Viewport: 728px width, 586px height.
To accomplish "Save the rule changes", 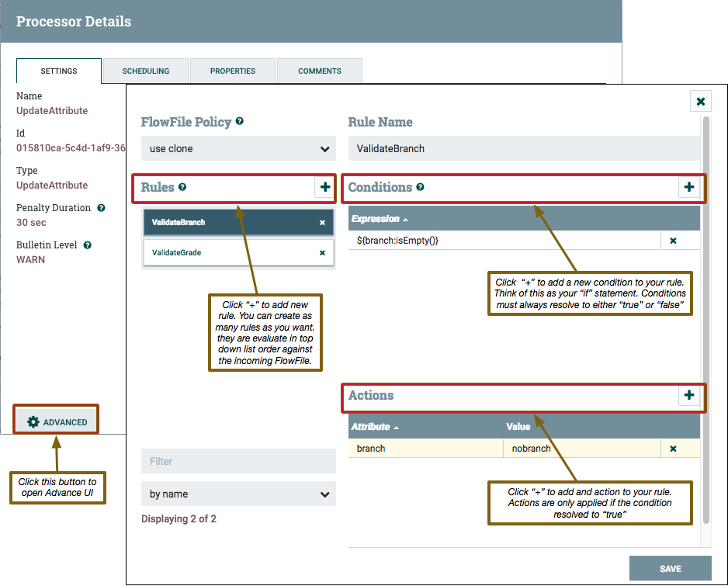I will (x=670, y=567).
